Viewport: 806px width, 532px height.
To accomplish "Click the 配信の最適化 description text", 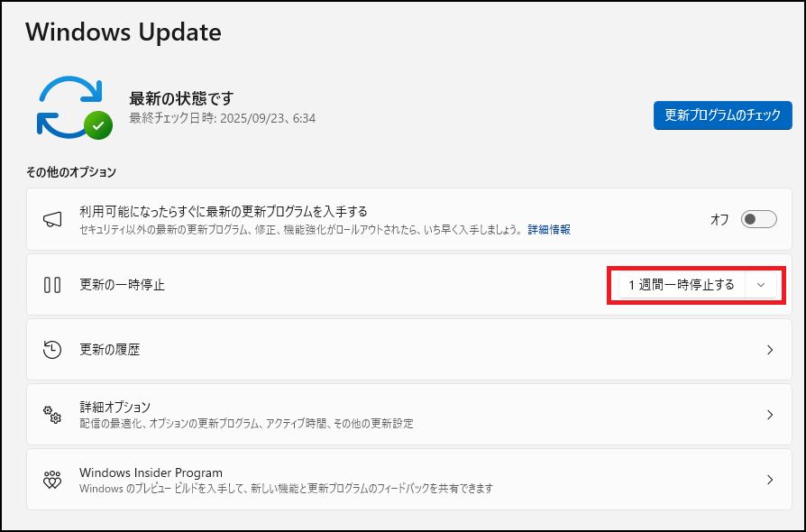I will pyautogui.click(x=247, y=424).
